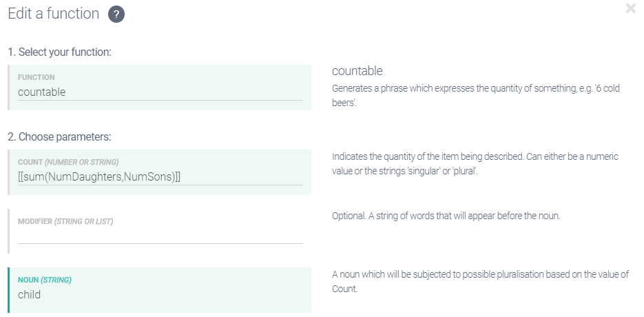This screenshot has width=644, height=317.
Task: Click the 'Select your function' step heading
Action: [59, 52]
